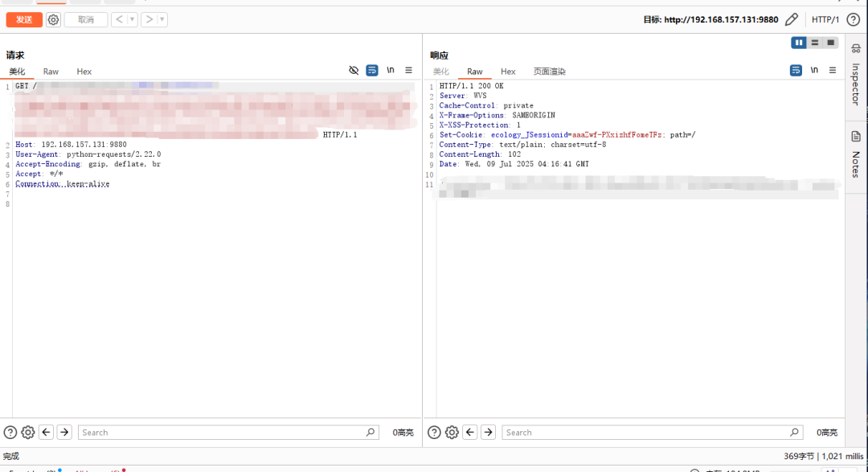Choose side-by-side layout icon
Screen dimensions: 868x472
[799, 43]
